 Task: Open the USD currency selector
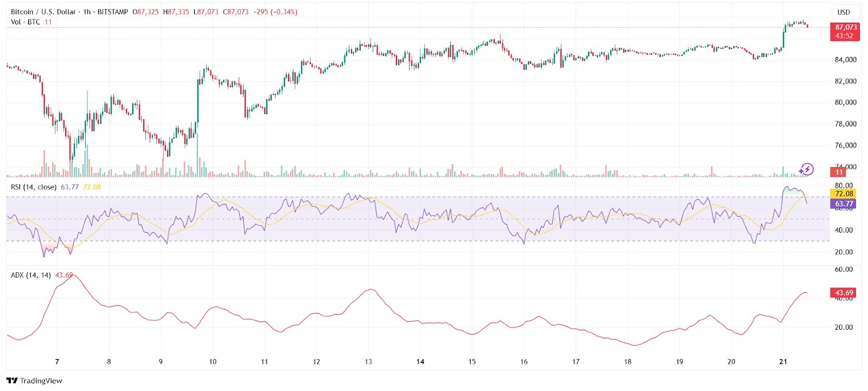click(844, 12)
